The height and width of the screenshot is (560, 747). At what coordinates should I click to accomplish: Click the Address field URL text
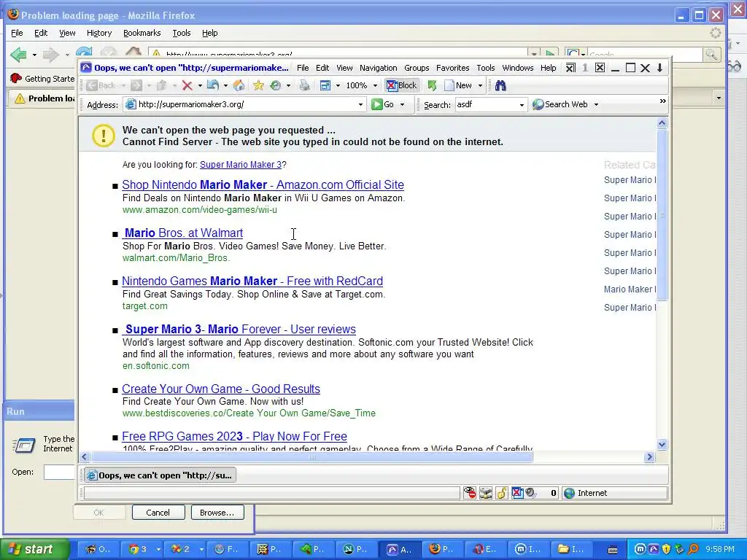coord(191,105)
